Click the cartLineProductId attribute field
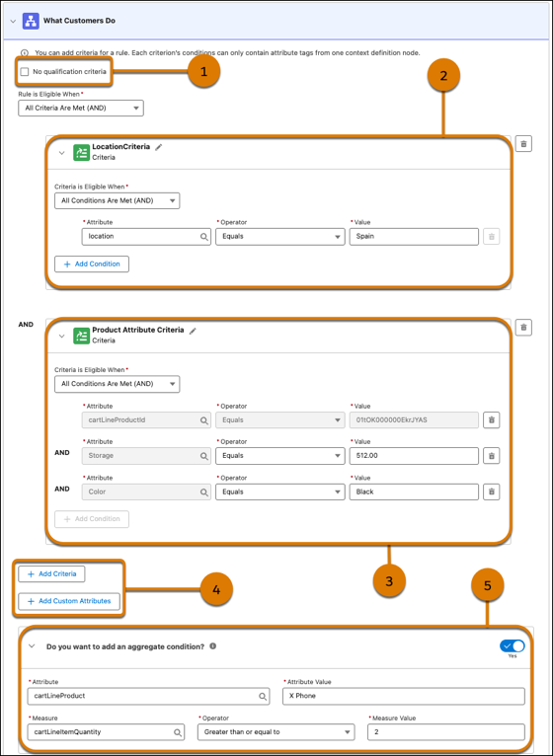The width and height of the screenshot is (553, 756). (x=147, y=420)
